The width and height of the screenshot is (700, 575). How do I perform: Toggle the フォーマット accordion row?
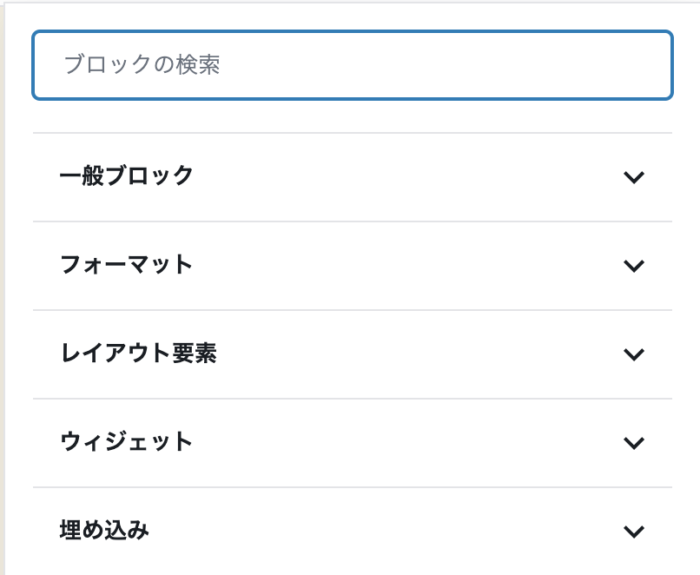[352, 266]
